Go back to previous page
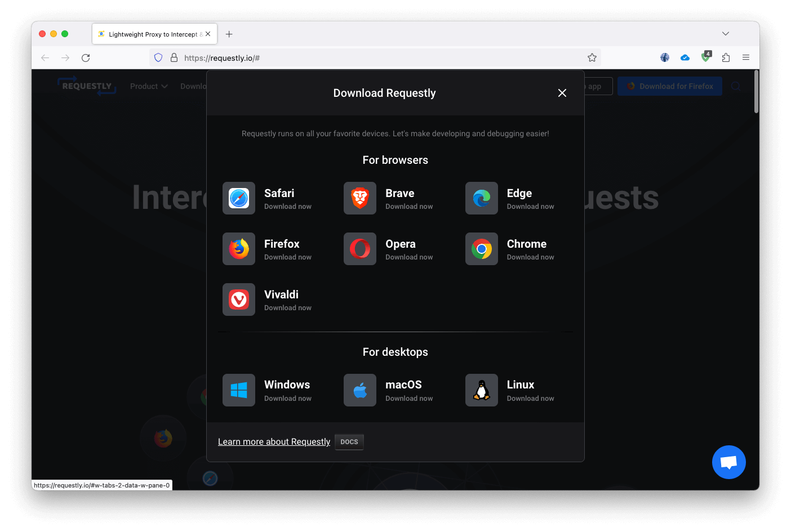This screenshot has height=532, width=791. point(45,57)
